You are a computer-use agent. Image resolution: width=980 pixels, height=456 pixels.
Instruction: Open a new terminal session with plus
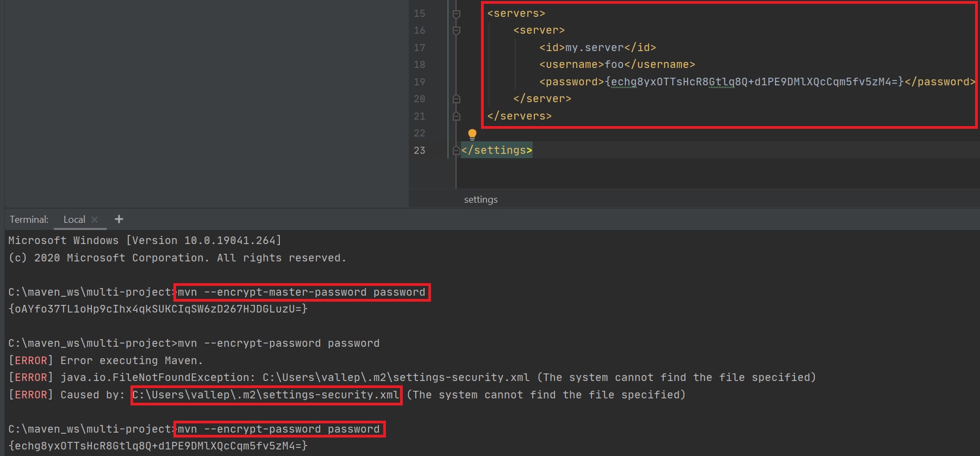pyautogui.click(x=119, y=219)
